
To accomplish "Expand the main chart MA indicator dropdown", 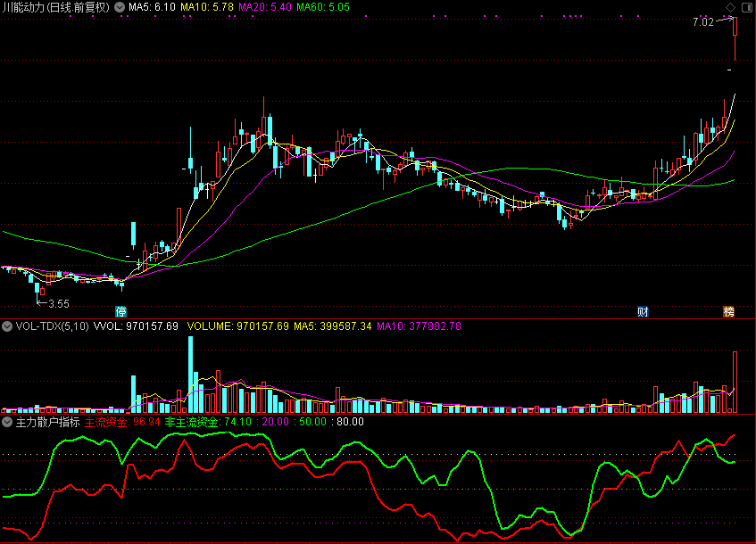I will (x=120, y=7).
